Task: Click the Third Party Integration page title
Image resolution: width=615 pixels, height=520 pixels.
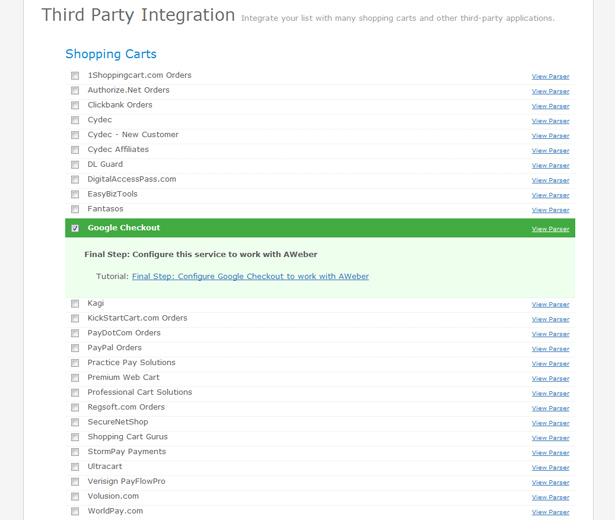Action: pyautogui.click(x=138, y=15)
